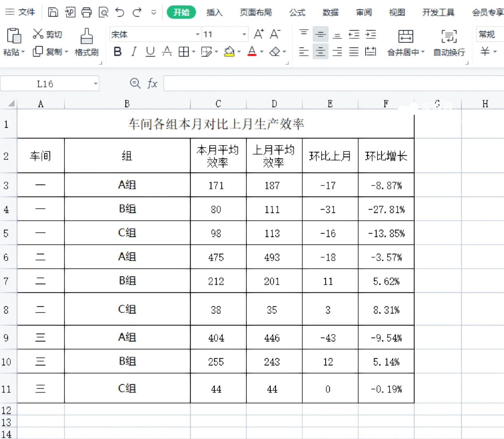Click the increase font size icon
Viewport: 504px width, 439px height.
(259, 34)
